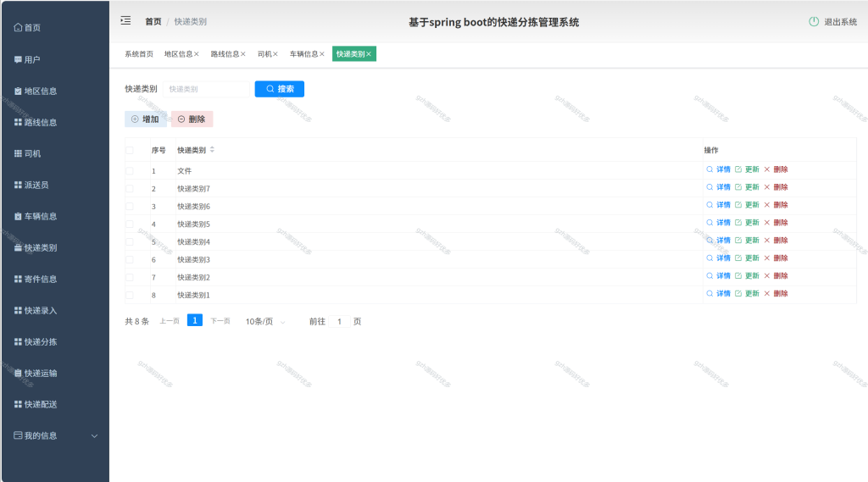Click the 前往 page number input
868x482 pixels.
coord(339,322)
